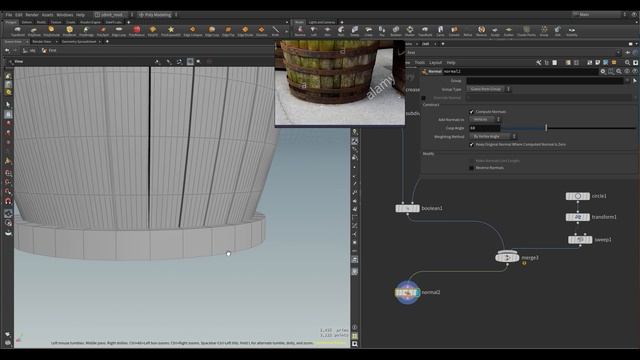Image resolution: width=640 pixels, height=360 pixels.
Task: Select the red PolyReduce shelf tool
Action: tap(137, 31)
